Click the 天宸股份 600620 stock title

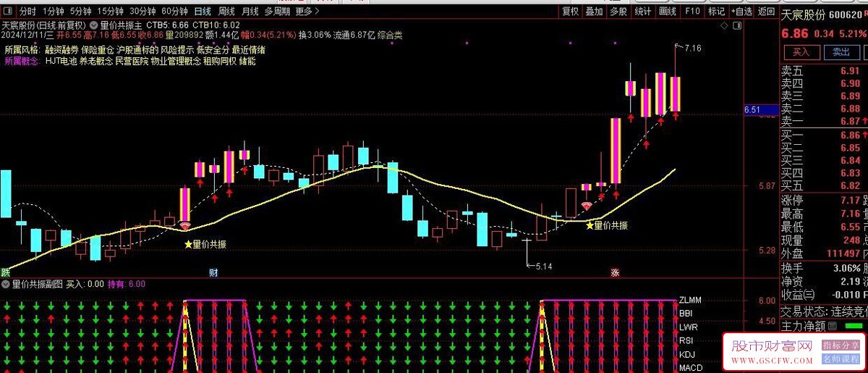tap(823, 14)
